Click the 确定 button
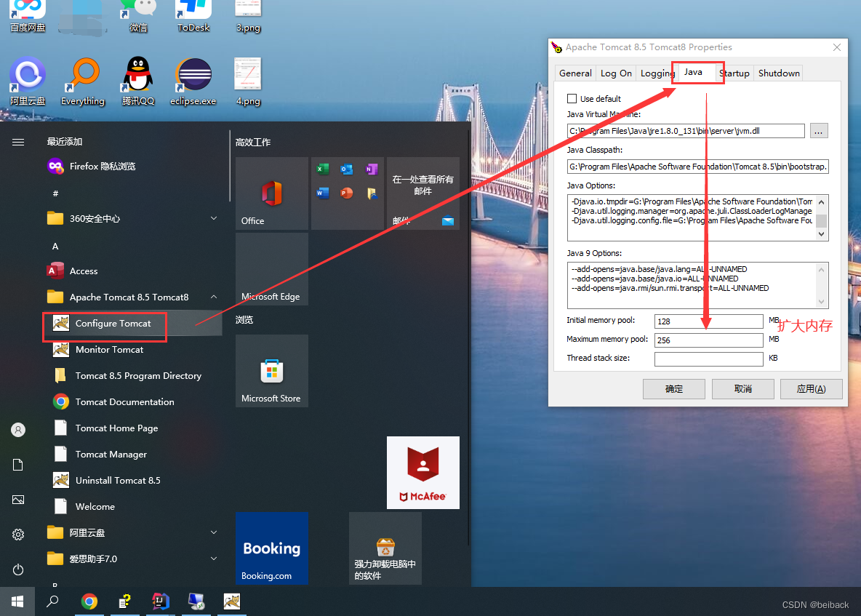861x616 pixels. pos(674,388)
